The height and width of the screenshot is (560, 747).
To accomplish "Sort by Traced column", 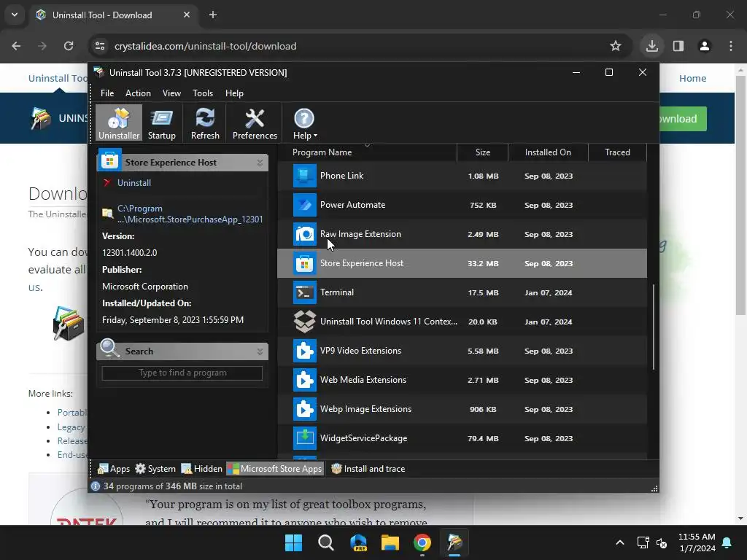I will [x=617, y=152].
